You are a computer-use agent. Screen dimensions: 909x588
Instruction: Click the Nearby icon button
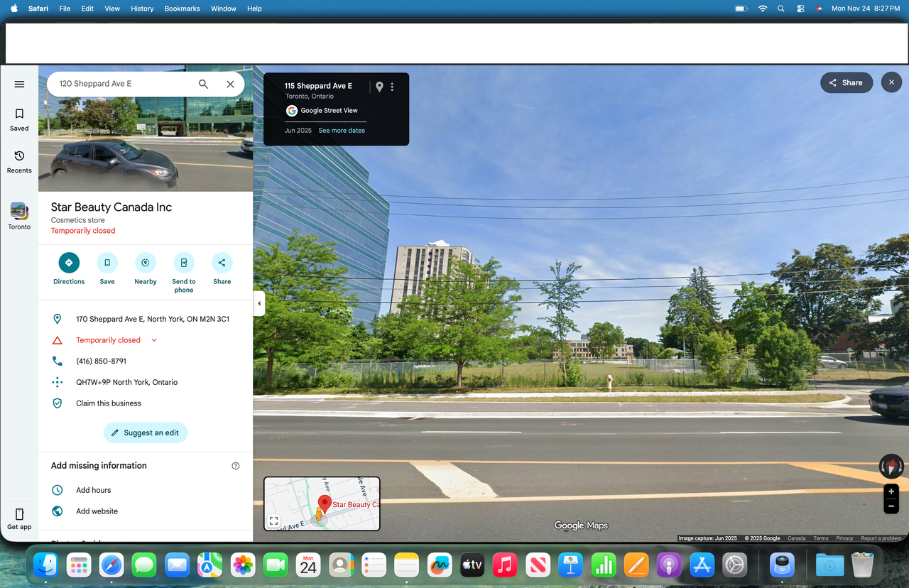[146, 263]
